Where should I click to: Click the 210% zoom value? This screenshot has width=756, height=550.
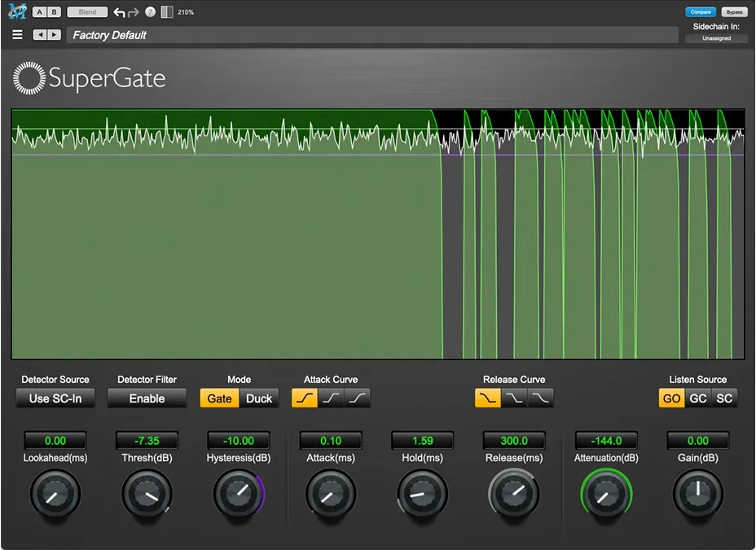click(186, 12)
